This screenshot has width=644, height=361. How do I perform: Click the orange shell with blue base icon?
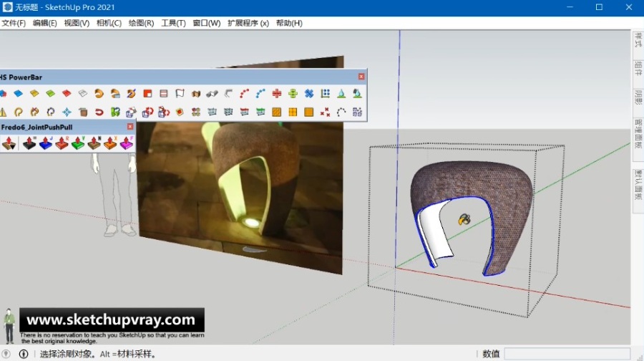(115, 94)
